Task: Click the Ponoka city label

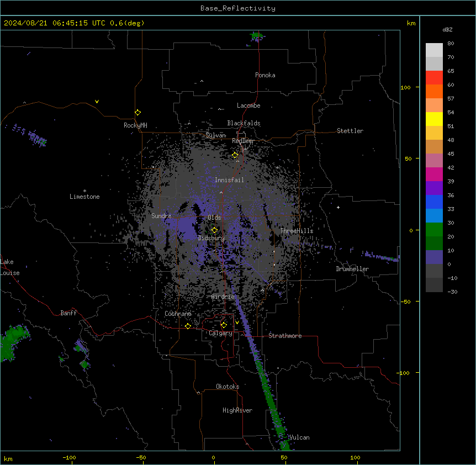Action: [265, 75]
